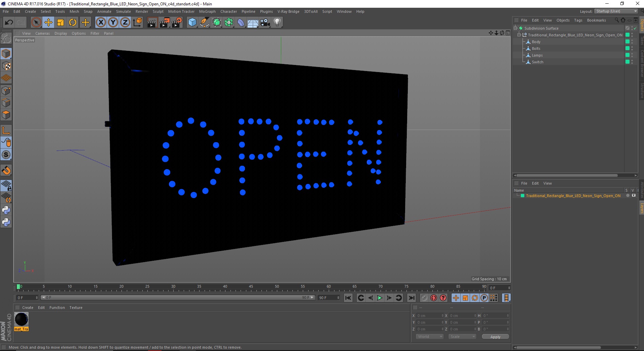The image size is (644, 351).
Task: Click the Apply button
Action: click(495, 337)
